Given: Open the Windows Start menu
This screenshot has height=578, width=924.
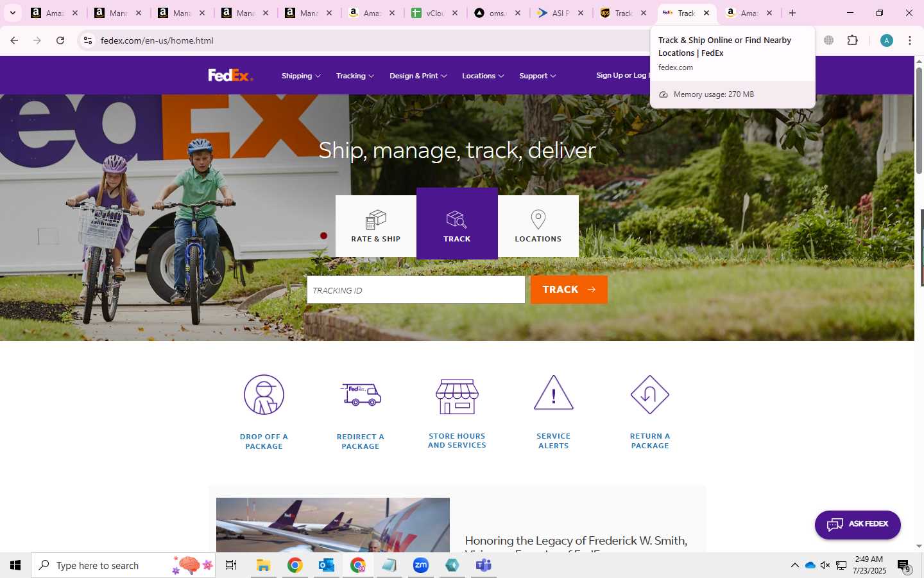Looking at the screenshot, I should coord(15,565).
